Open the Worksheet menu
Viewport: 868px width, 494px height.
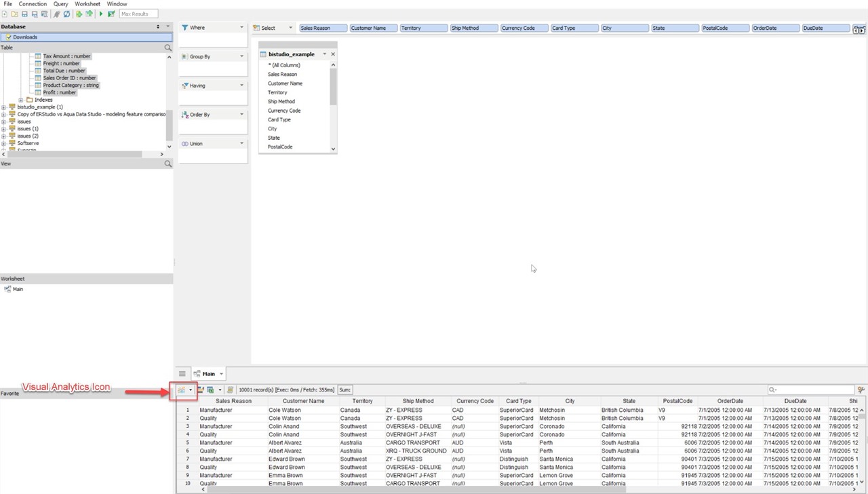(87, 4)
